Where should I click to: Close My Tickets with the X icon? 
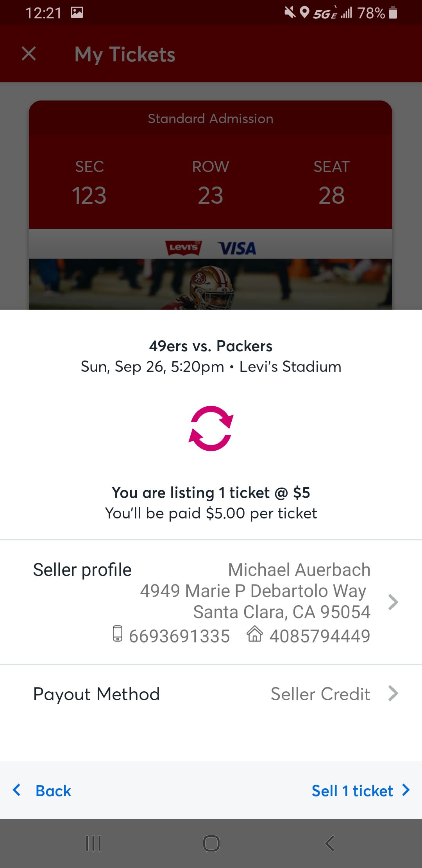tap(29, 54)
